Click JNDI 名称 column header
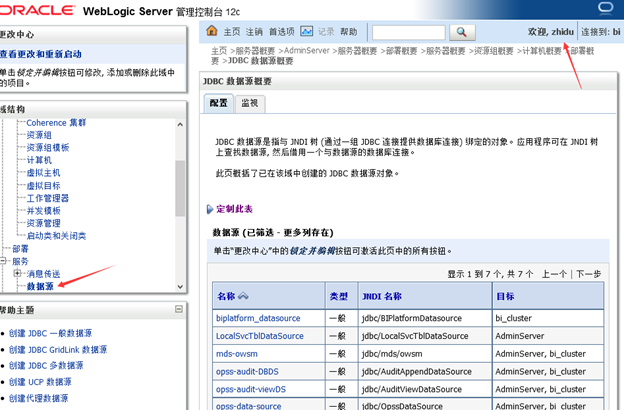 point(382,296)
